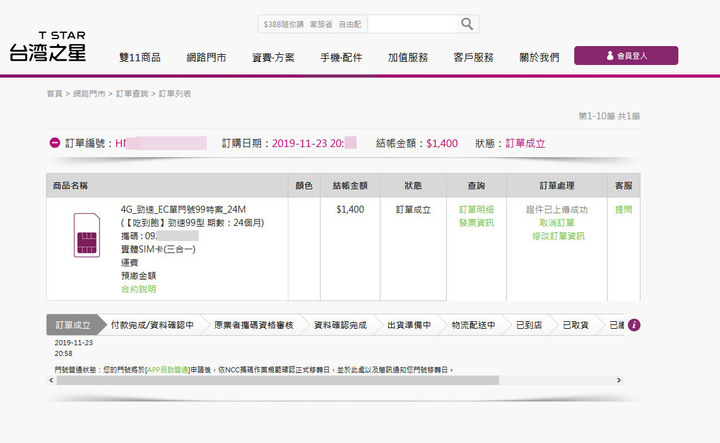Click 自由配 search suggestion
The height and width of the screenshot is (443, 720).
point(349,24)
